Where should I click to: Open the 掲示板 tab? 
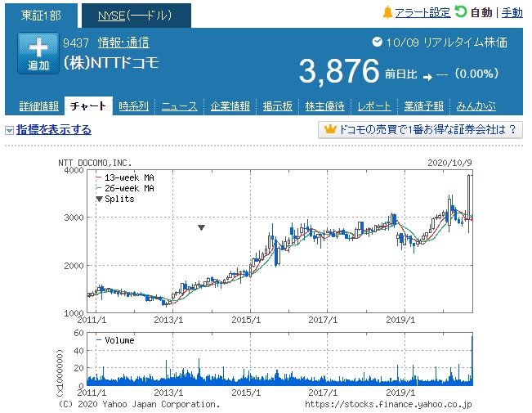pyautogui.click(x=277, y=106)
